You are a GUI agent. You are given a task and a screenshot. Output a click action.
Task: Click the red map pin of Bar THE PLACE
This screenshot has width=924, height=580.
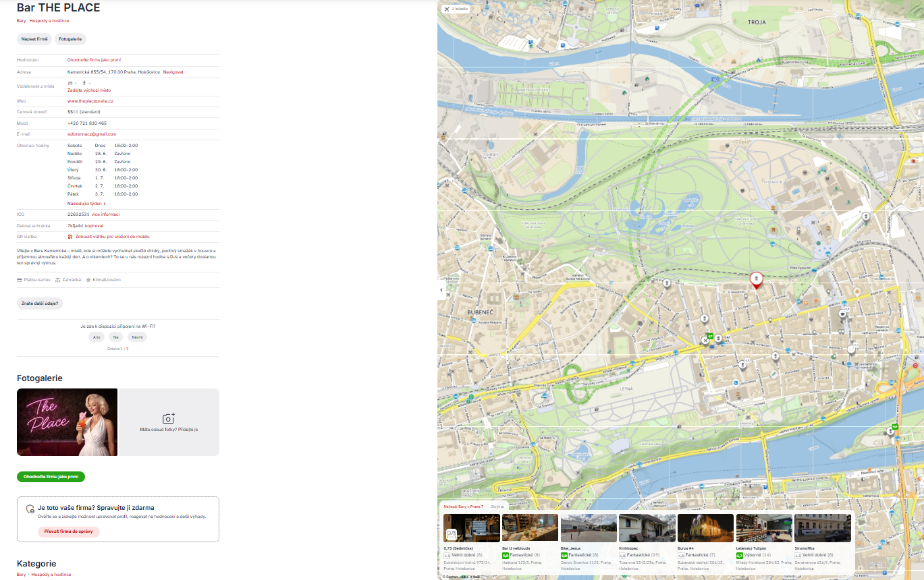757,279
